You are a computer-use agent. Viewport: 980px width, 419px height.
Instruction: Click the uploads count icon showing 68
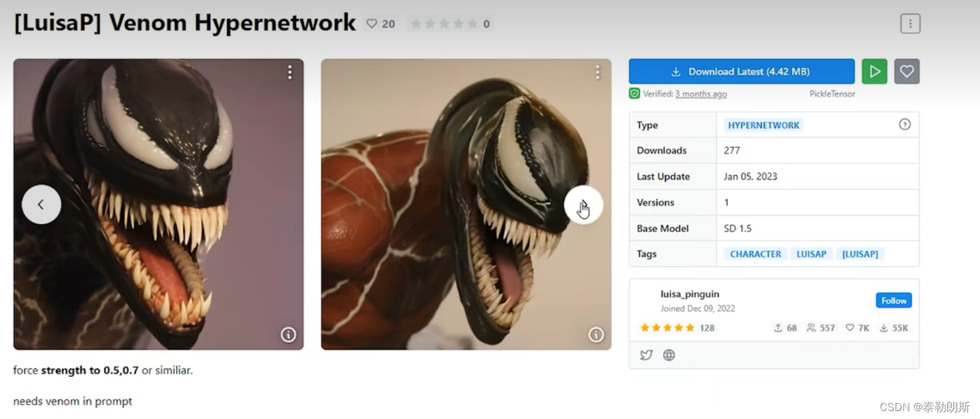pos(785,328)
